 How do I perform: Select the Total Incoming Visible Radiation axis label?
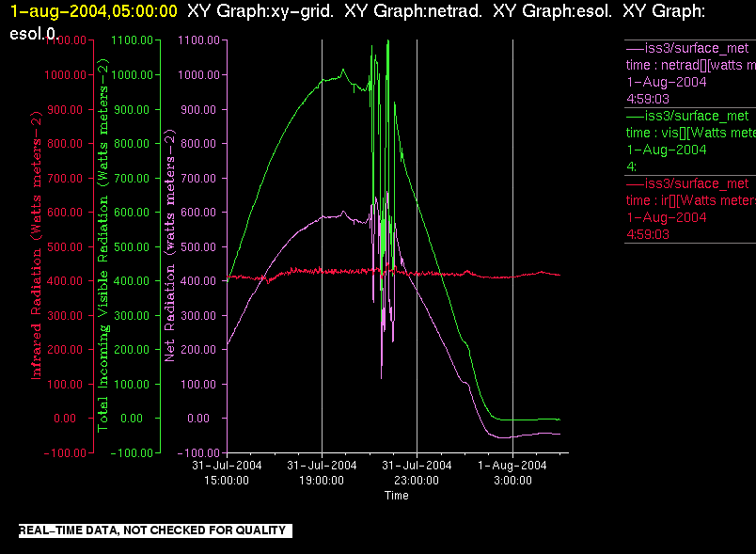[x=103, y=245]
